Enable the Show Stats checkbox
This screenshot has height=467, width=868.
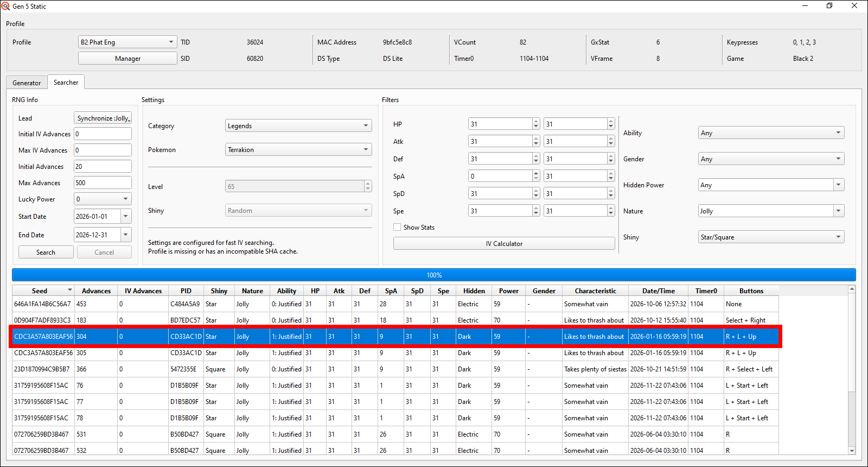click(398, 228)
